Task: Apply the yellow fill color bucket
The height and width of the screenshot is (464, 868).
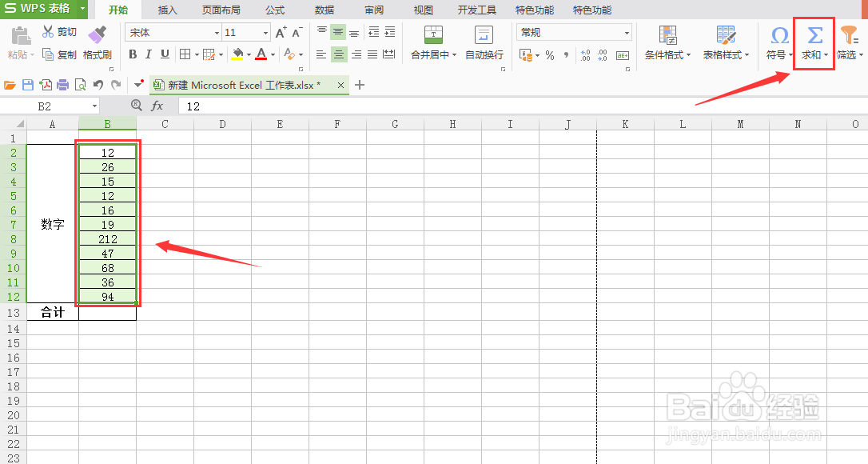Action: coord(237,54)
